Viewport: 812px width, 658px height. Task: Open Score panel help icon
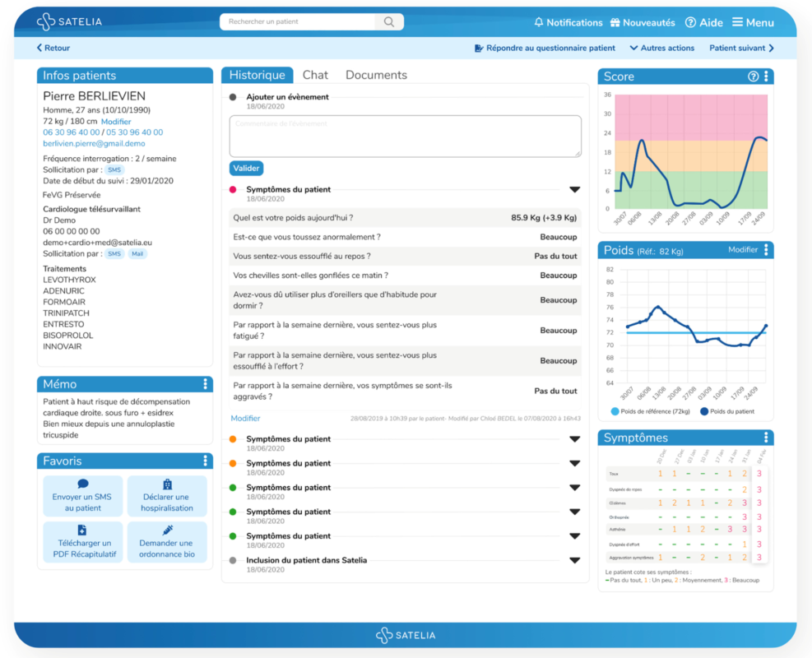click(x=753, y=76)
